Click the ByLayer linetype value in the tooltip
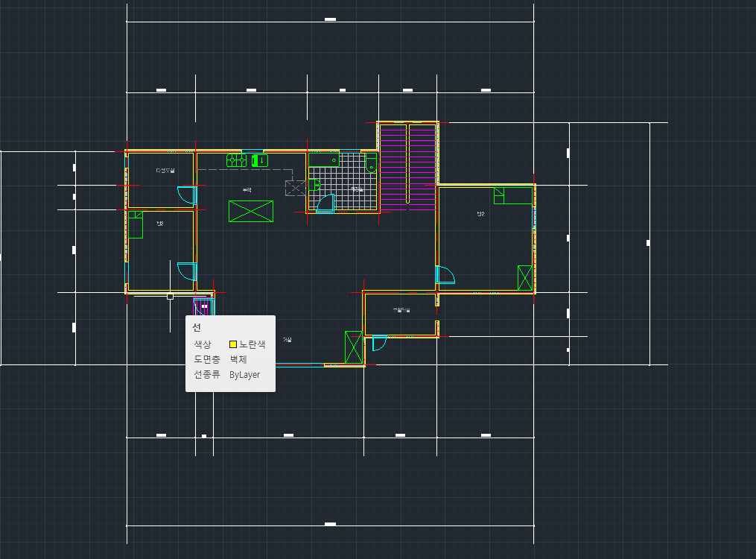Viewport: 756px width, 559px height. (x=244, y=374)
